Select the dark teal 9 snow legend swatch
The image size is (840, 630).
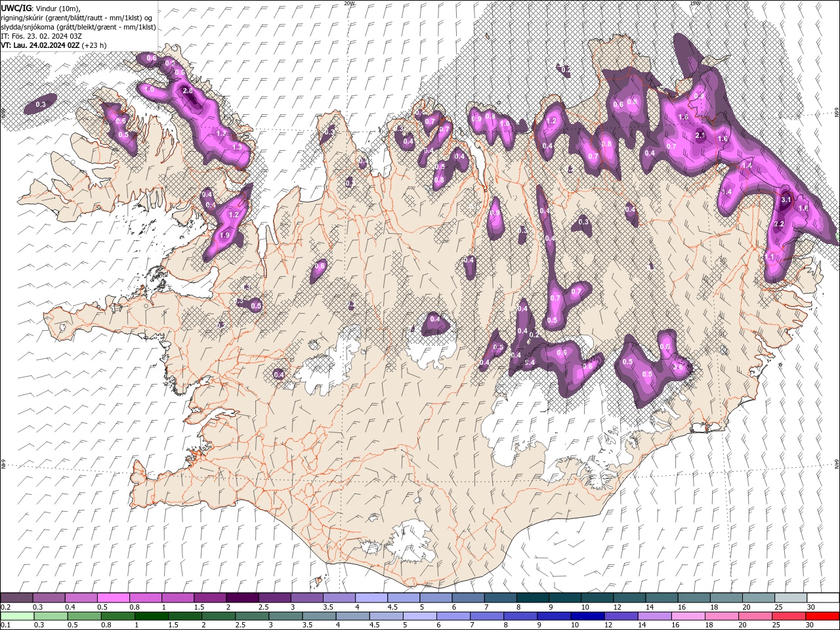565,597
